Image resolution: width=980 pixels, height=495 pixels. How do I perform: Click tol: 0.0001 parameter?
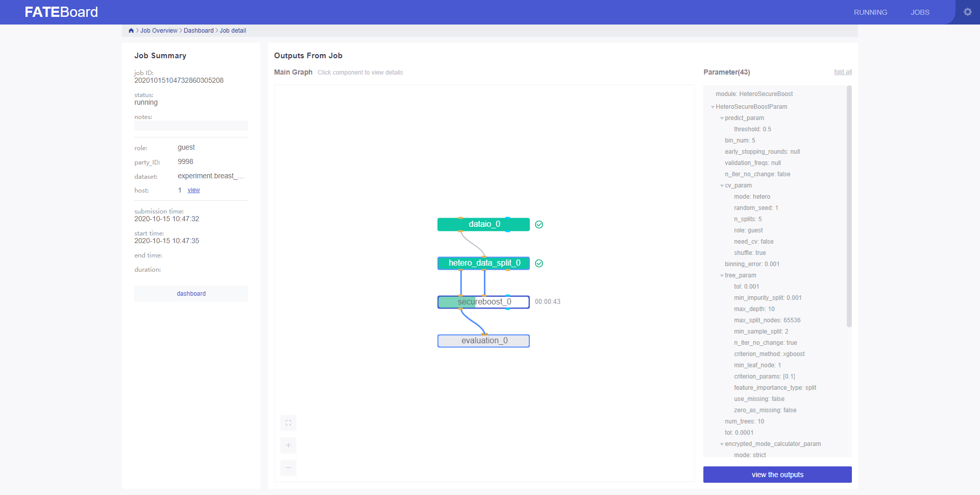tap(739, 433)
